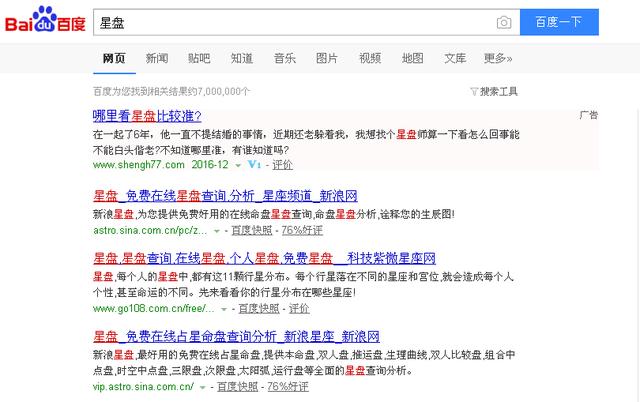Open the 图片 tab
640x402 pixels.
pyautogui.click(x=327, y=58)
